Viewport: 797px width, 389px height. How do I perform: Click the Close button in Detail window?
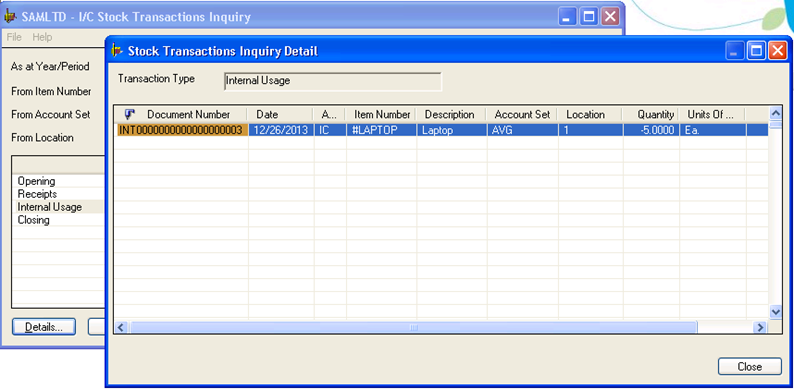coord(750,367)
